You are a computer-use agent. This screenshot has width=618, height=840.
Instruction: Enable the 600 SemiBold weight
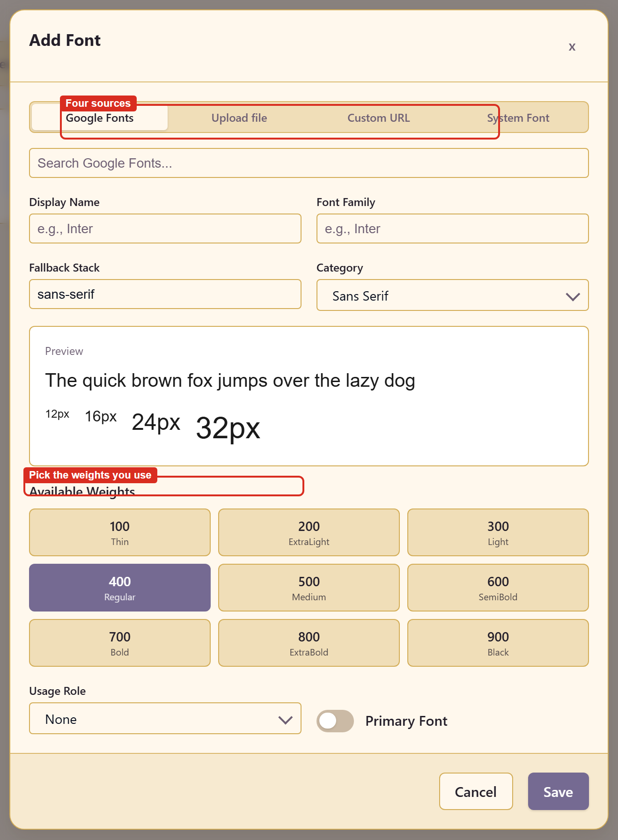tap(498, 588)
